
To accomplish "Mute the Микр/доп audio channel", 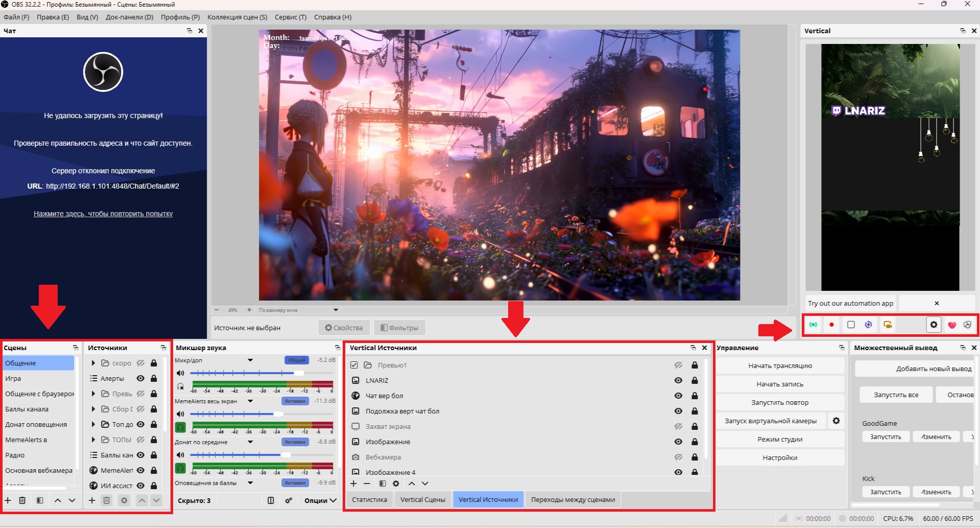I will click(180, 373).
